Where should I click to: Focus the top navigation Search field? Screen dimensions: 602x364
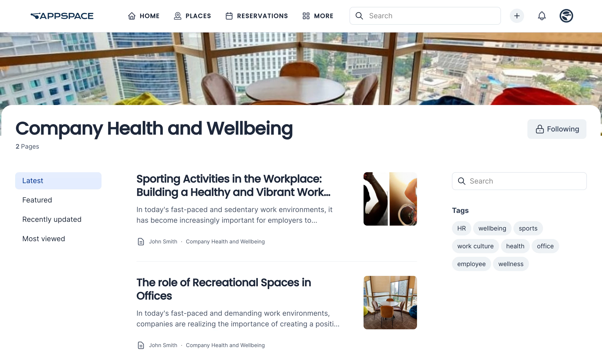(x=425, y=16)
